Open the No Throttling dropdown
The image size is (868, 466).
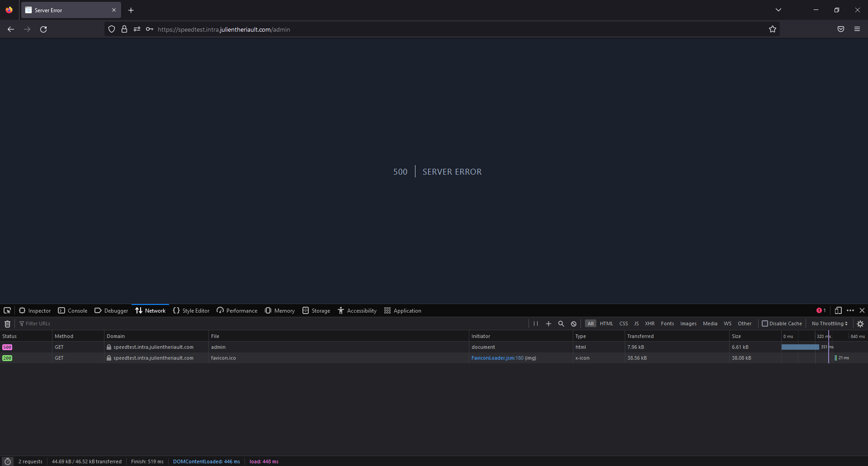tap(830, 324)
